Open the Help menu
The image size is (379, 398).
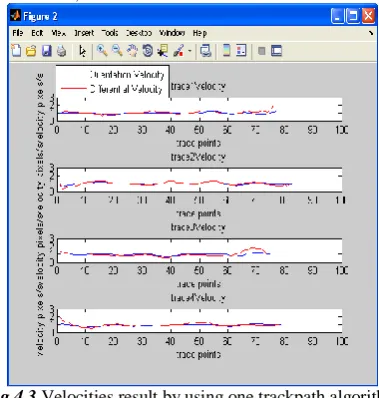pos(200,33)
